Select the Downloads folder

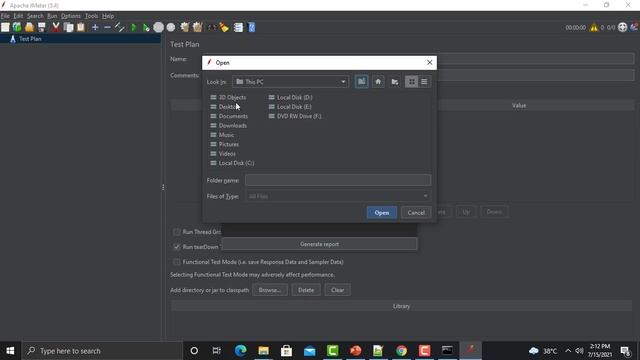click(229, 126)
